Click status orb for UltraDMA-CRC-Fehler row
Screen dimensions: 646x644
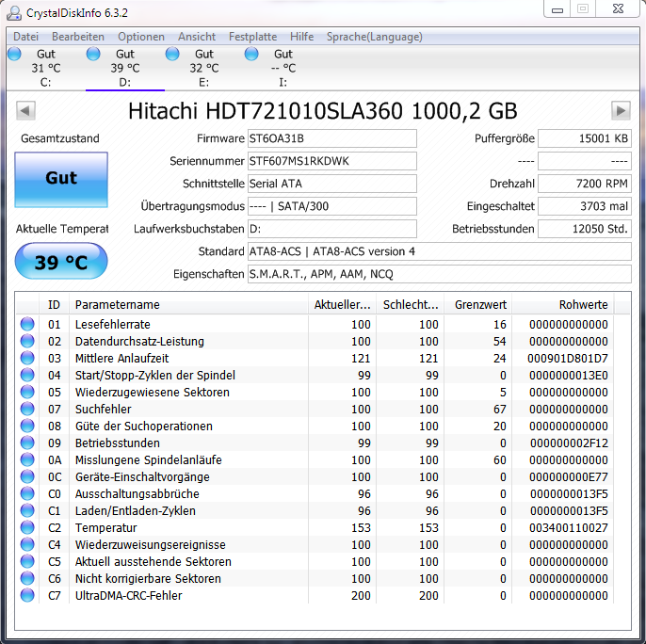(27, 595)
